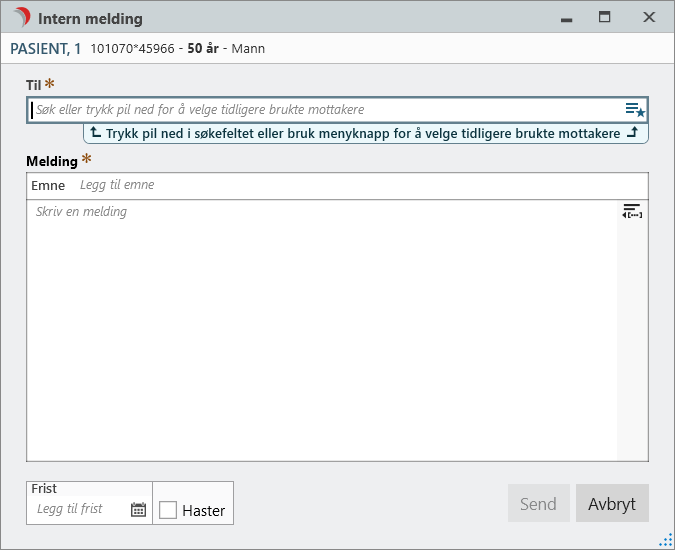Open the previously used recipients menu icon
Screen dimensions: 675x550
click(x=635, y=110)
